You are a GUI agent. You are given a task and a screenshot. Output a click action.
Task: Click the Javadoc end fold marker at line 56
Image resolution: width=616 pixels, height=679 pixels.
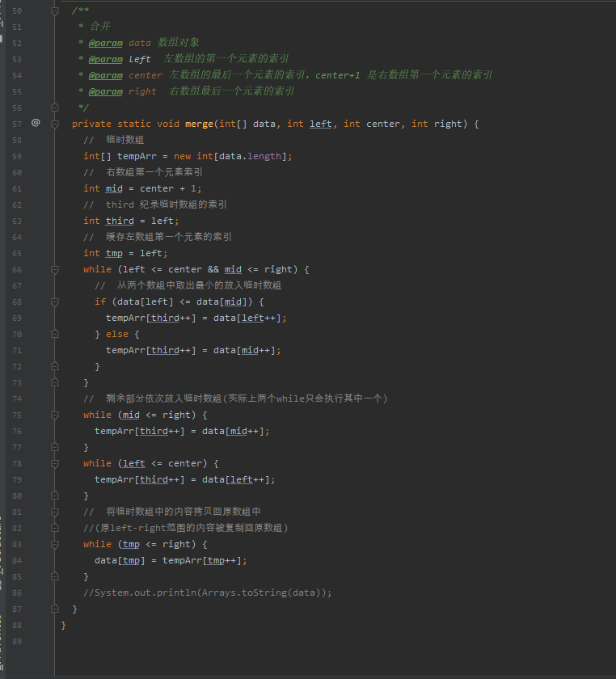point(55,108)
